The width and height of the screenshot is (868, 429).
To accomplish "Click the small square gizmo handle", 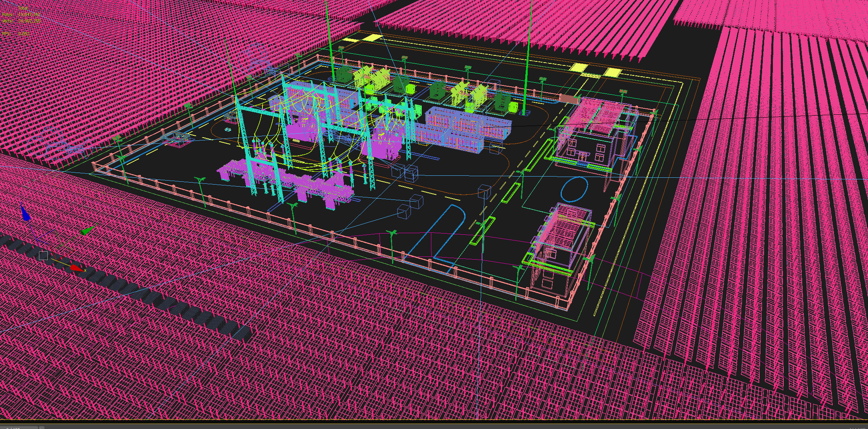I will point(43,256).
